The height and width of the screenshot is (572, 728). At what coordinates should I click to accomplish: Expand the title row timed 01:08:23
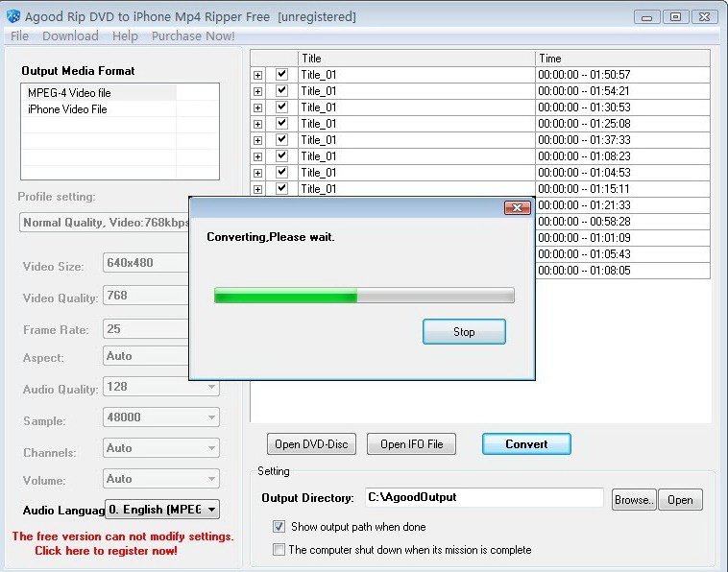pos(257,156)
